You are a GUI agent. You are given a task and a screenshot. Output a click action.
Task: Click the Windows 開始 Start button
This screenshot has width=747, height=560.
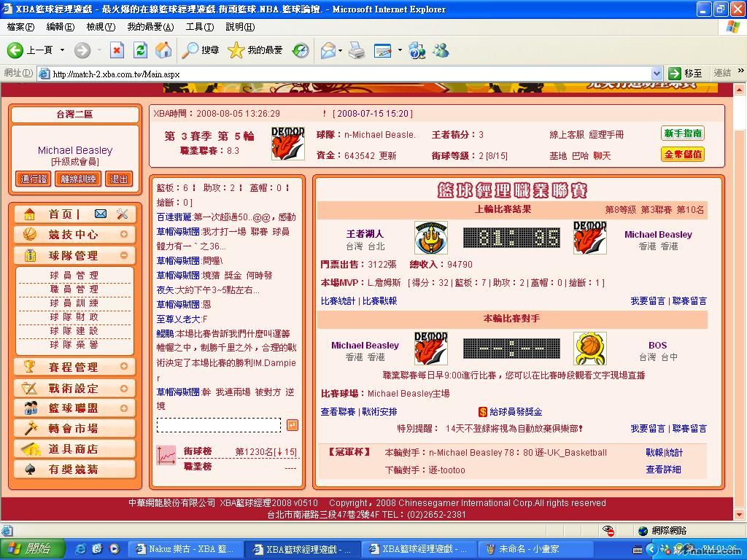tap(31, 549)
